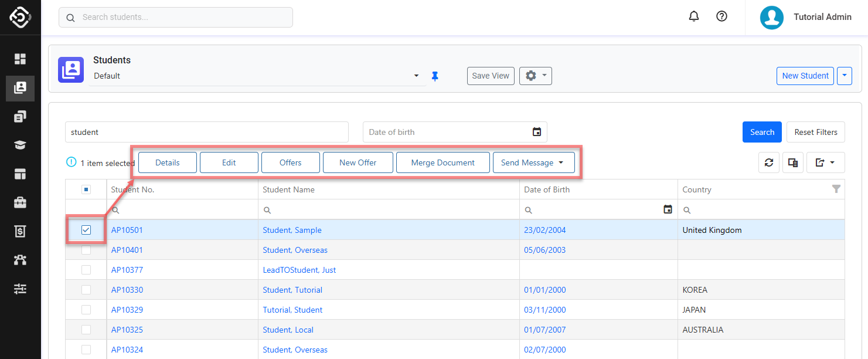
Task: Uncheck the checkbox for student AP10501
Action: click(86, 230)
